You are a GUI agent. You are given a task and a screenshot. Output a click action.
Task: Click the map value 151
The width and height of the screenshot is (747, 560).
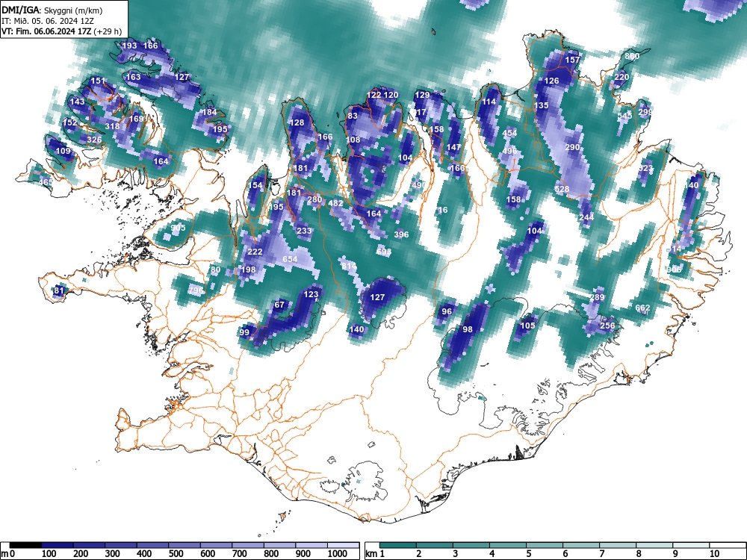[x=98, y=81]
